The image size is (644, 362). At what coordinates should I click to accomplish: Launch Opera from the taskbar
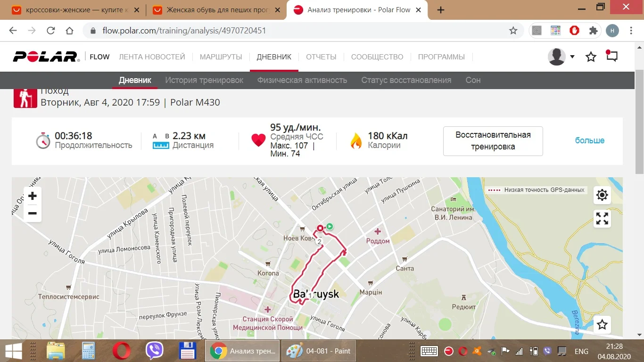pyautogui.click(x=122, y=351)
